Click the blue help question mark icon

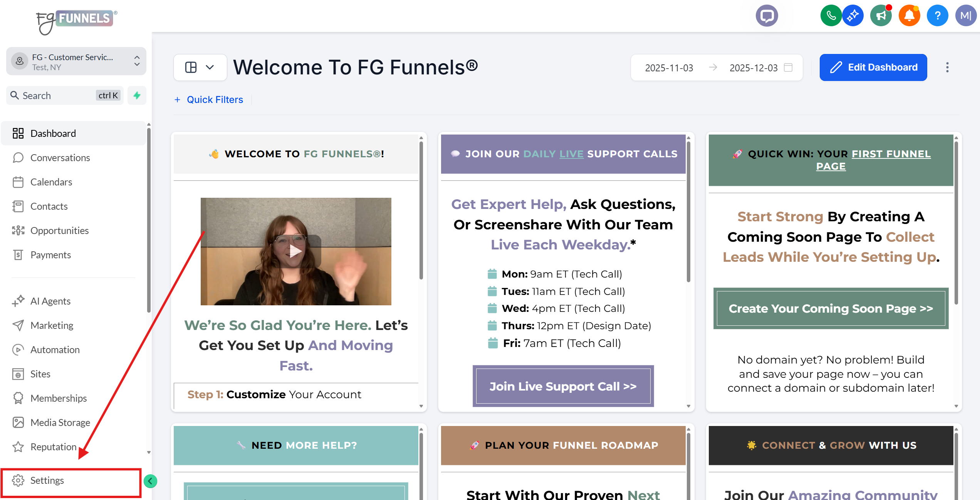click(937, 15)
